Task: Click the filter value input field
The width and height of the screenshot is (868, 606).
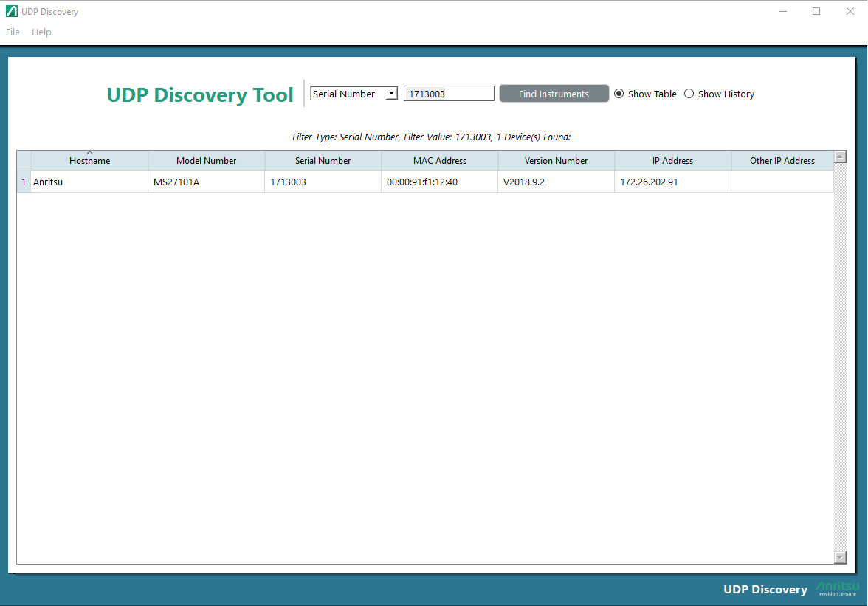Action: click(449, 94)
